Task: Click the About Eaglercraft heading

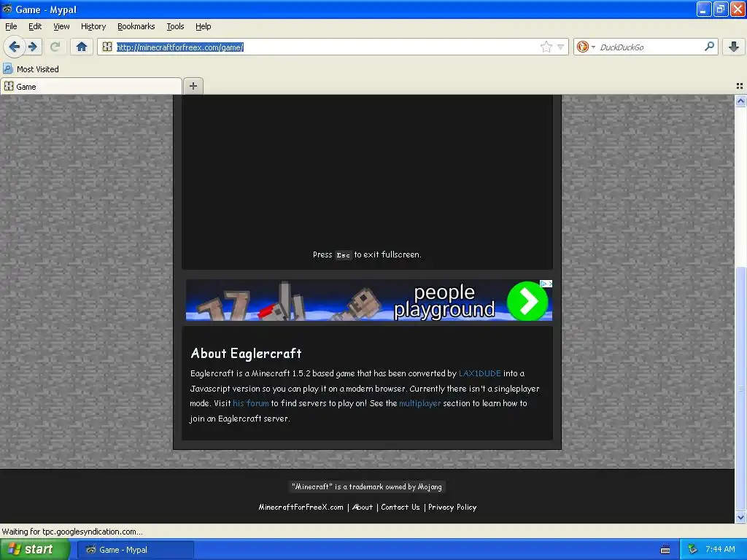Action: click(246, 354)
